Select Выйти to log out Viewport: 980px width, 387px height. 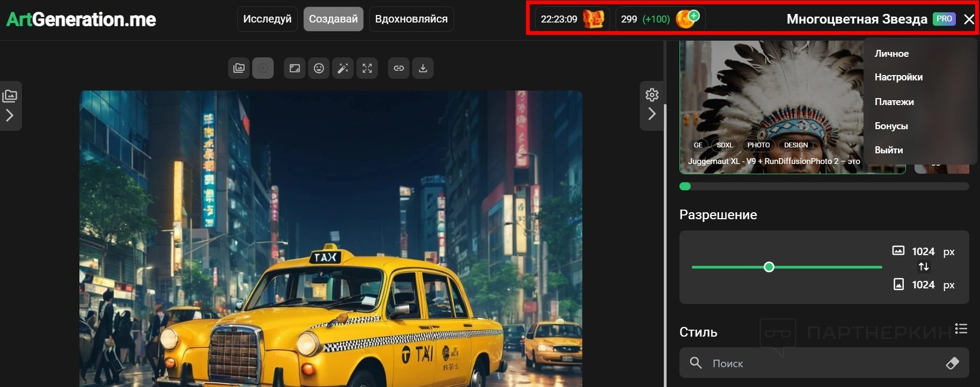889,150
